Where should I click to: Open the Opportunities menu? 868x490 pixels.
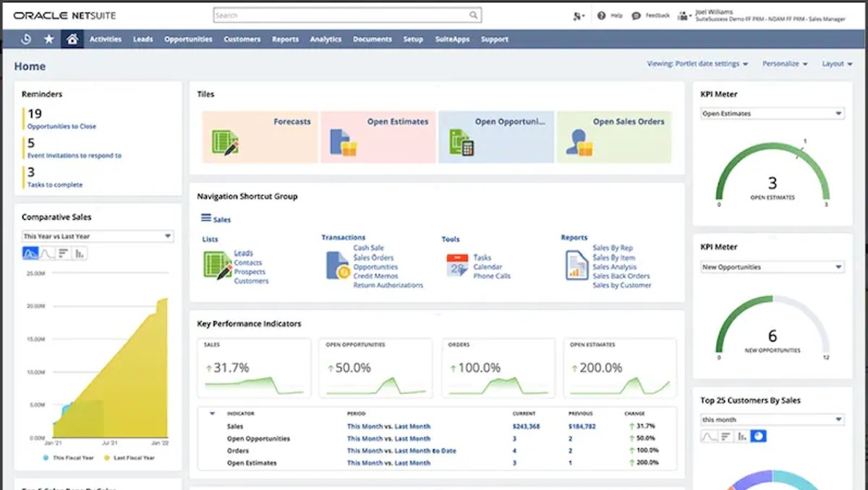click(x=188, y=39)
